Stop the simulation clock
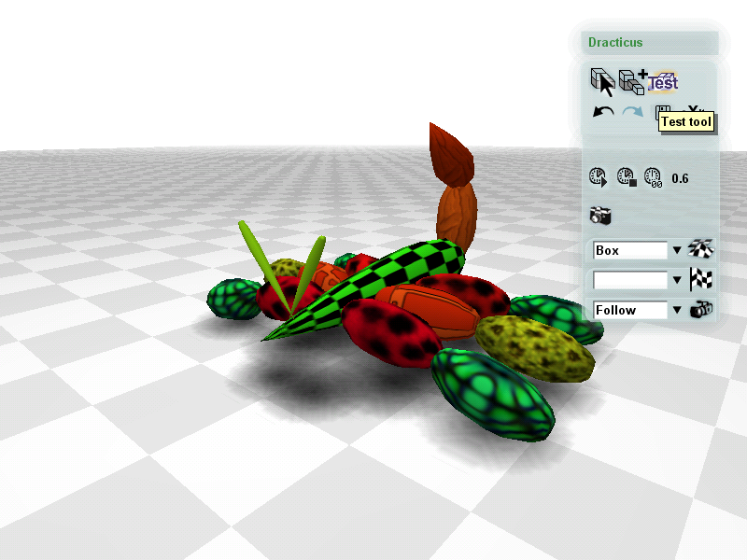The height and width of the screenshot is (560, 747). click(x=627, y=177)
